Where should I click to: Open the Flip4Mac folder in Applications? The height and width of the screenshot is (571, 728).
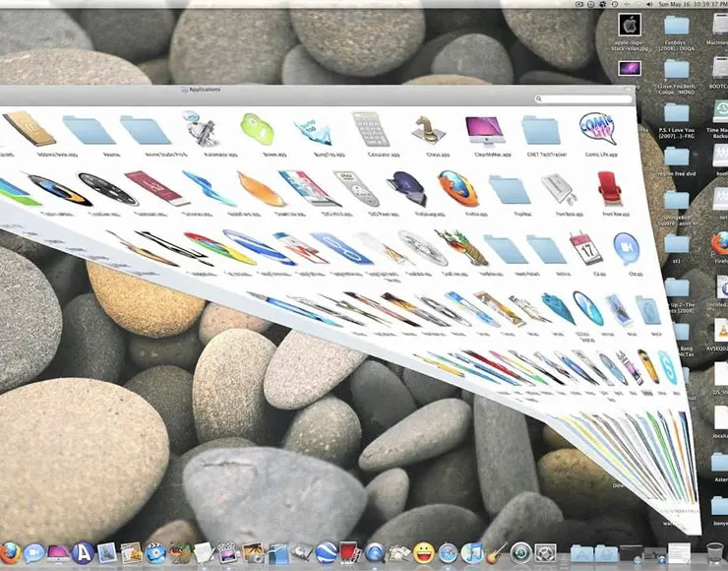510,190
